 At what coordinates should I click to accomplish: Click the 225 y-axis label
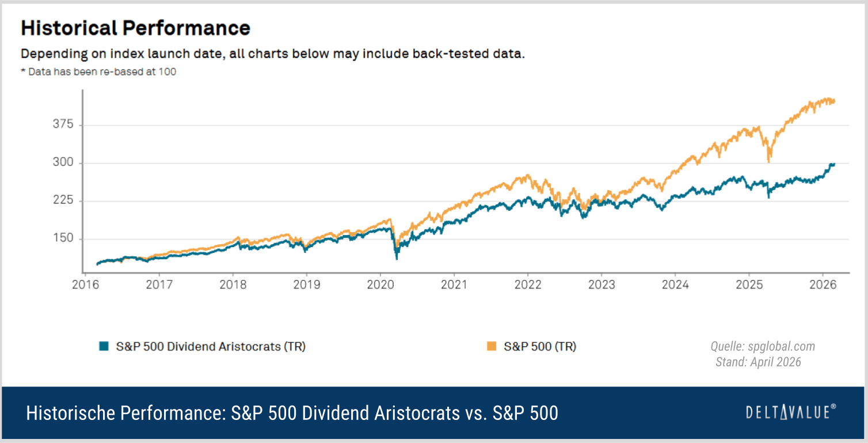point(62,201)
